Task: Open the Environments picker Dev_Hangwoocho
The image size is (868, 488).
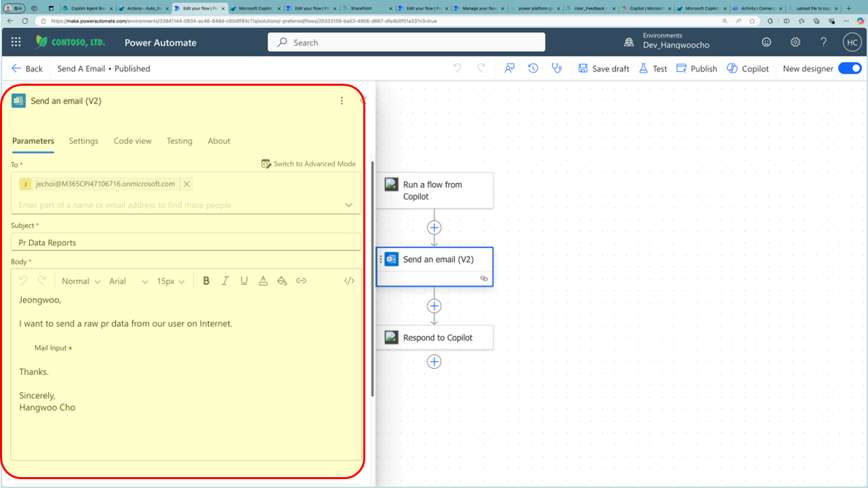Action: pos(667,41)
